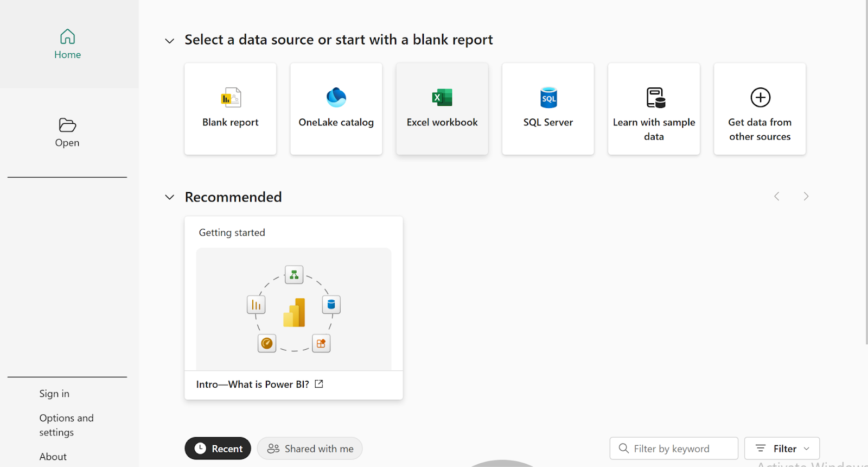Go to next recommended item
Viewport: 868px width, 467px height.
[x=806, y=196]
